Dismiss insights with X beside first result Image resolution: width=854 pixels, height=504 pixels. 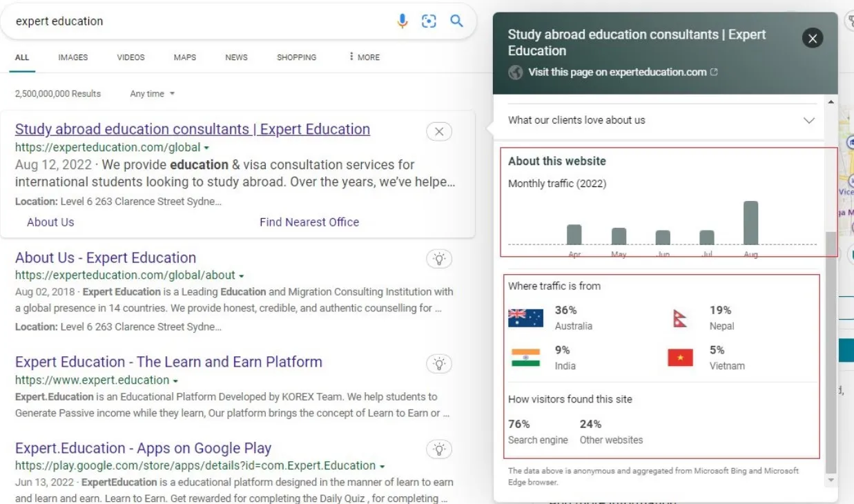coord(439,131)
